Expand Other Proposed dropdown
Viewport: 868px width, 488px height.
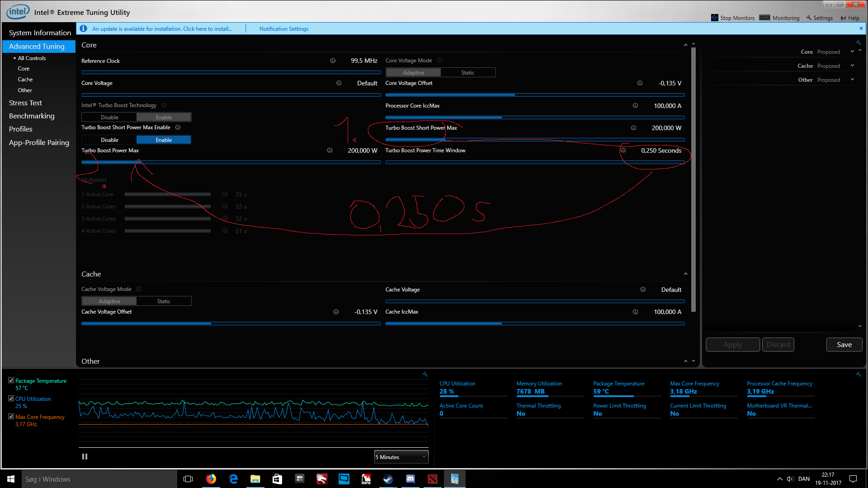pyautogui.click(x=852, y=80)
